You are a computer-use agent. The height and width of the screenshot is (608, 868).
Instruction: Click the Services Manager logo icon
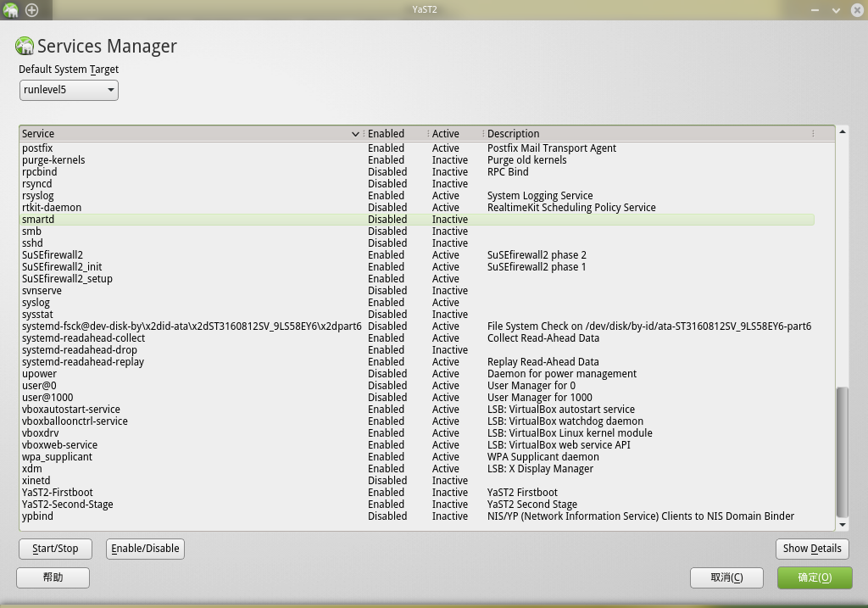click(x=25, y=46)
